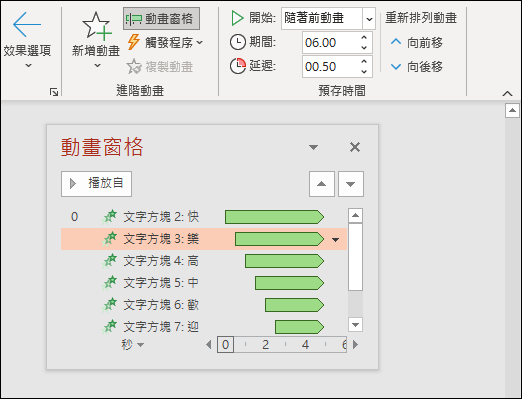Decrease the 期間 duration with down spinner

pyautogui.click(x=364, y=48)
